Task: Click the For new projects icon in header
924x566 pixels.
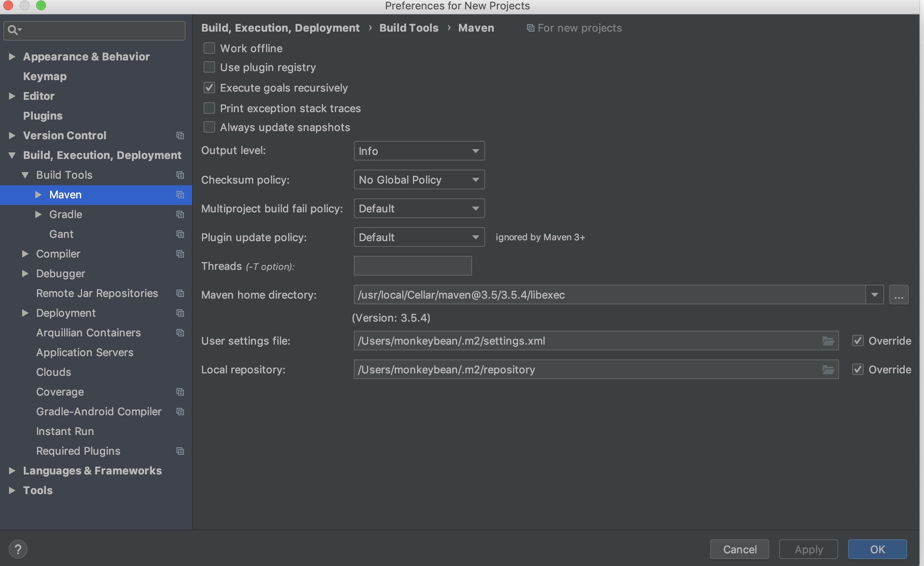Action: (530, 28)
